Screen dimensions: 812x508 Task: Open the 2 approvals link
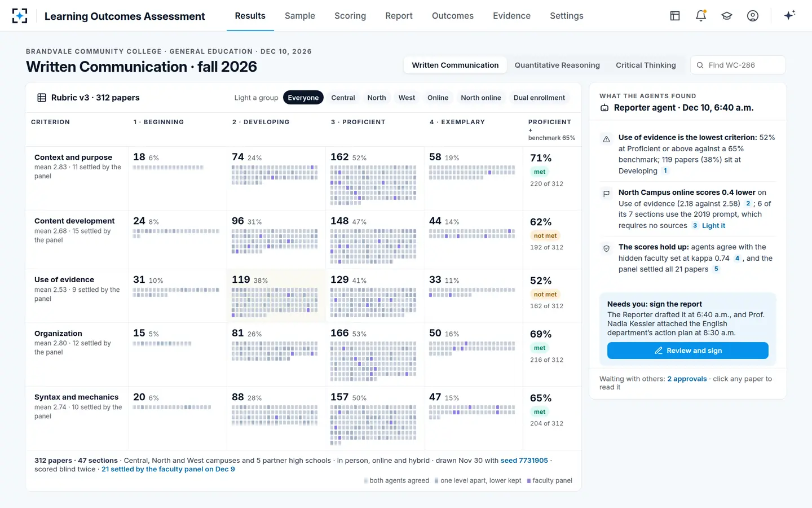pos(687,379)
